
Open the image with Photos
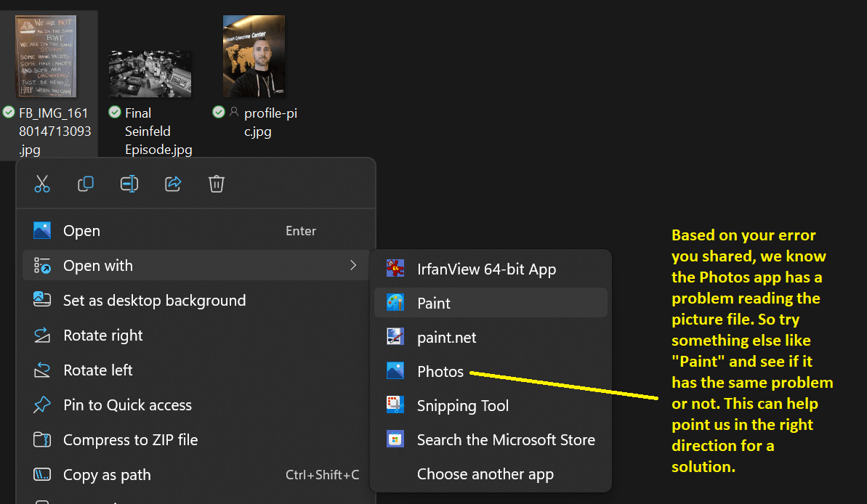[x=491, y=371]
